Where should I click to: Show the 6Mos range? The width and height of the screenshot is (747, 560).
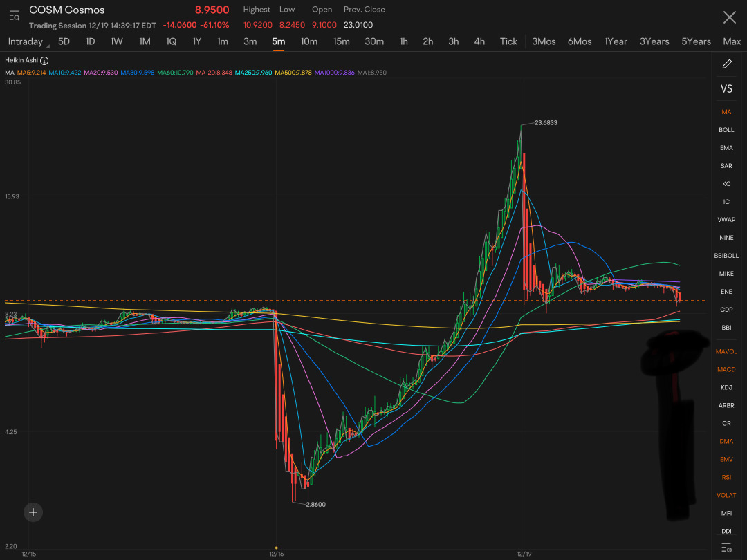click(x=580, y=41)
